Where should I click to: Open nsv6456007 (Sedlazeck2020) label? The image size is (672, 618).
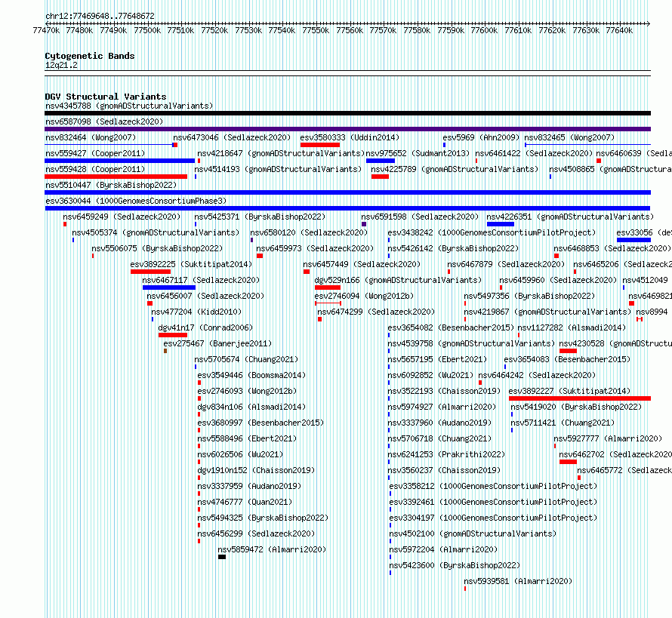tap(205, 296)
